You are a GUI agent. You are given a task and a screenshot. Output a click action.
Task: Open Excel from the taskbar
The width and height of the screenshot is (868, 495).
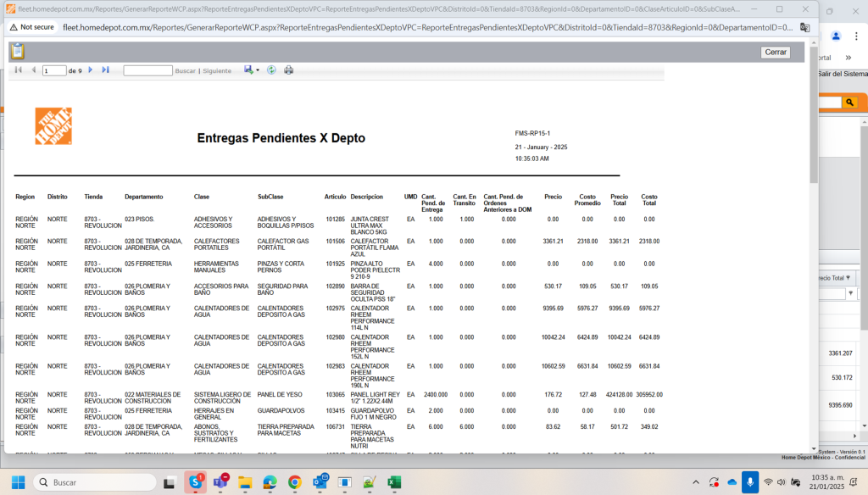coord(393,483)
